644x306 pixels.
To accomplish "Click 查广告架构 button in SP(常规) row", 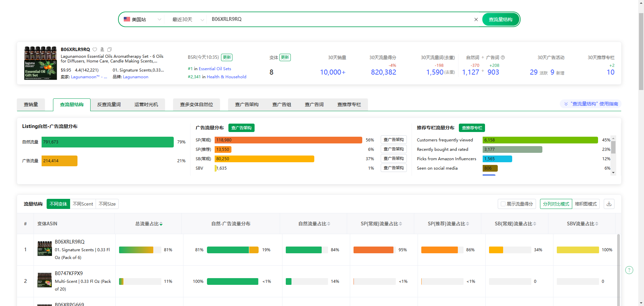I will point(394,140).
